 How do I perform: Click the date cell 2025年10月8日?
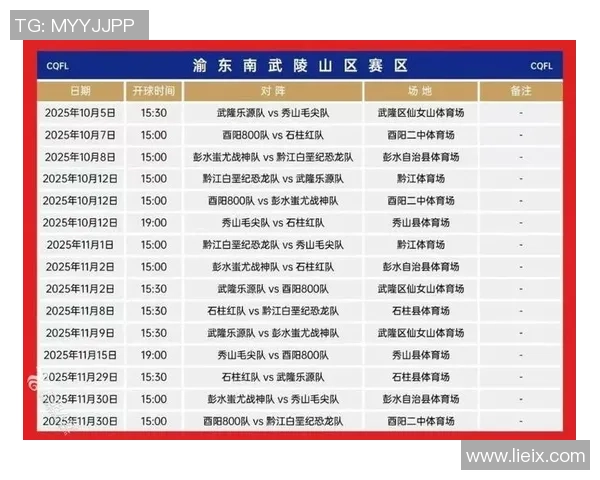point(80,157)
